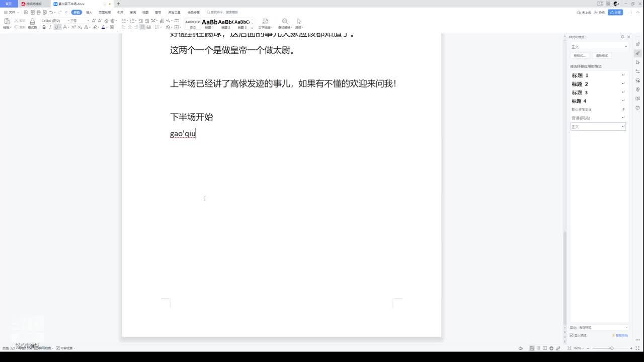The height and width of the screenshot is (362, 644).
Task: Click the location pin icon in right sidebar
Action: tap(638, 89)
